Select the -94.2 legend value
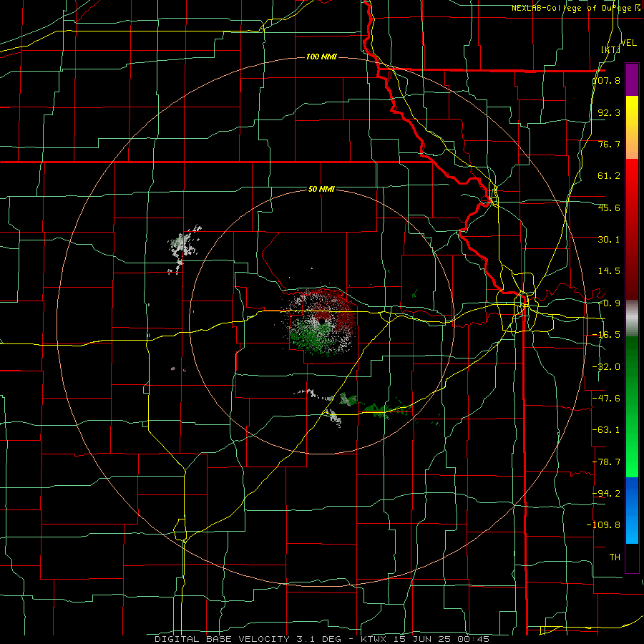The width and height of the screenshot is (644, 644). pos(606,493)
